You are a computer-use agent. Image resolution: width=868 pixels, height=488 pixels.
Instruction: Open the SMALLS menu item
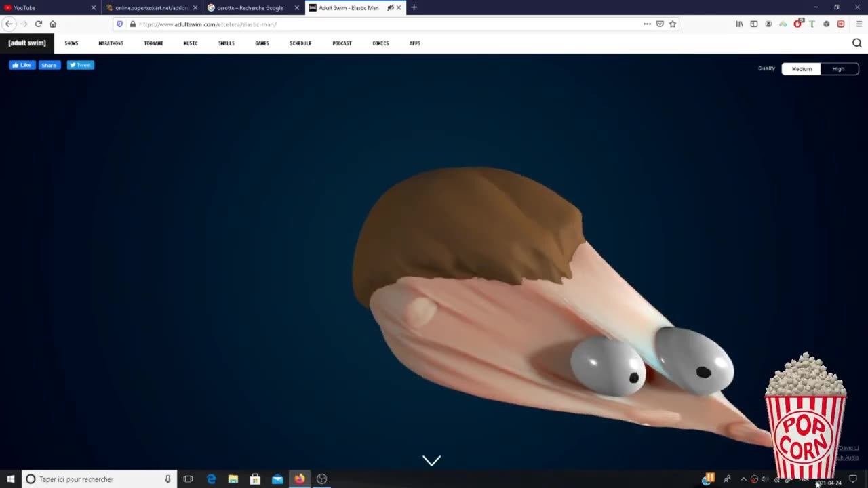tap(226, 43)
